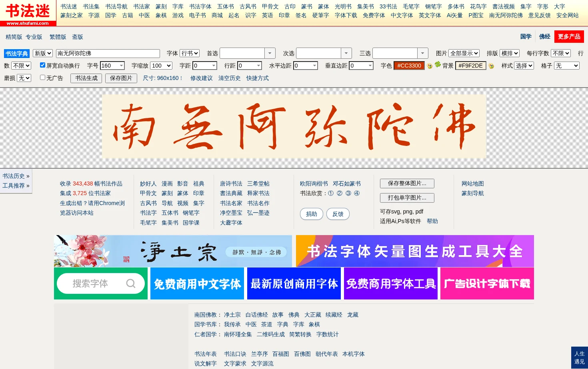Select calligraphy appreciation number ①
This screenshot has width=588, height=369.
[x=331, y=193]
